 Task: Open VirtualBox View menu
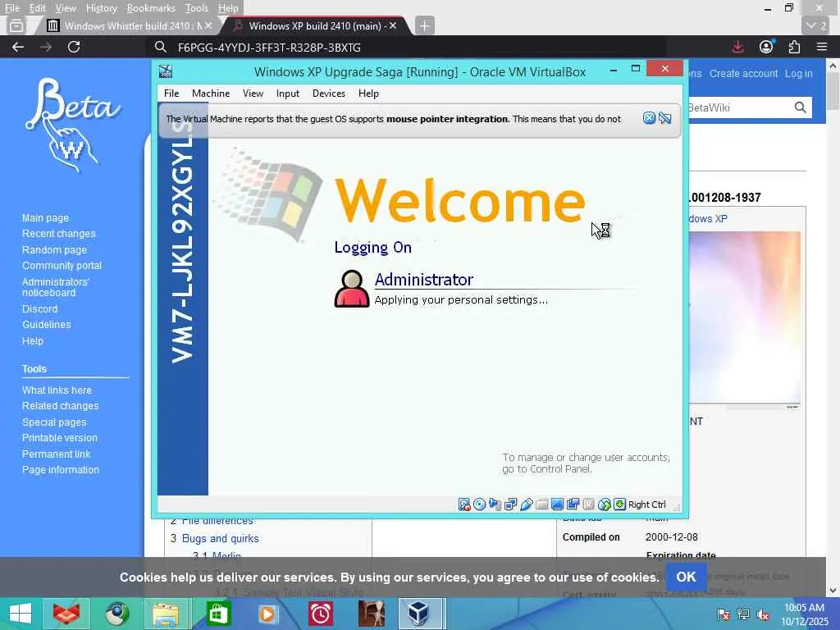253,94
